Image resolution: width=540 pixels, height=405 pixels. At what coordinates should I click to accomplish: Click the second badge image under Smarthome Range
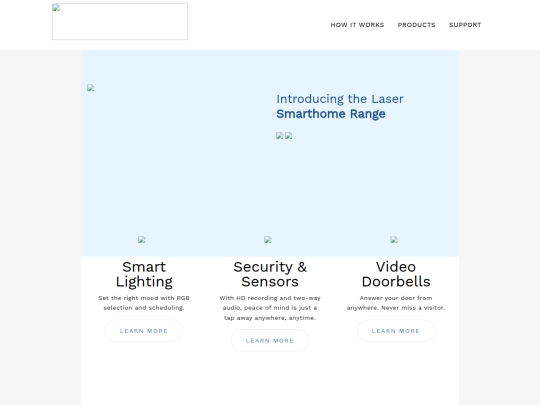point(289,136)
